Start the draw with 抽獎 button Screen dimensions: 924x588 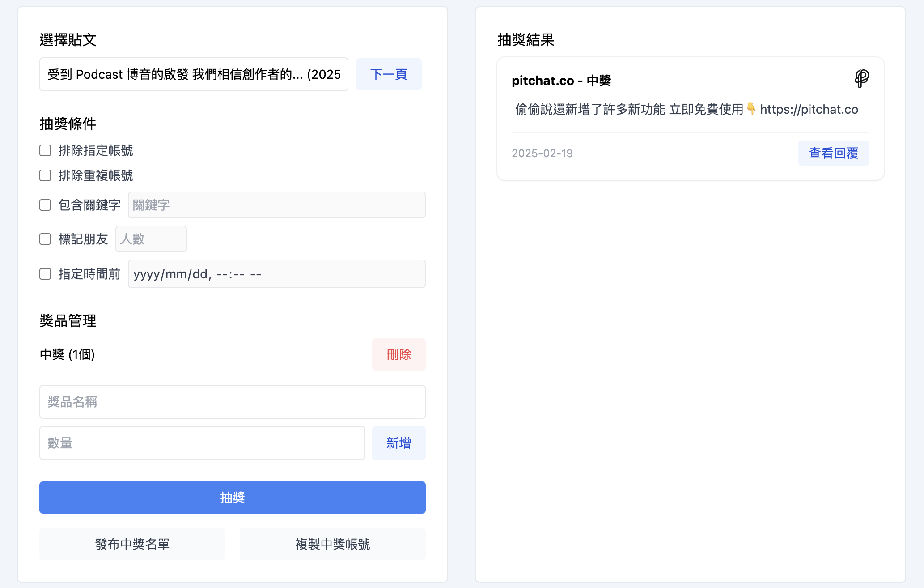232,498
